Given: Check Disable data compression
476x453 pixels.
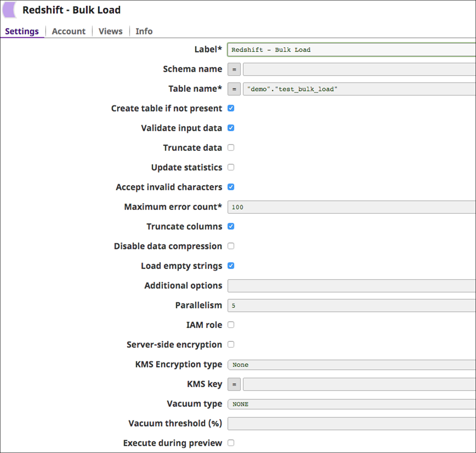Looking at the screenshot, I should pos(231,246).
